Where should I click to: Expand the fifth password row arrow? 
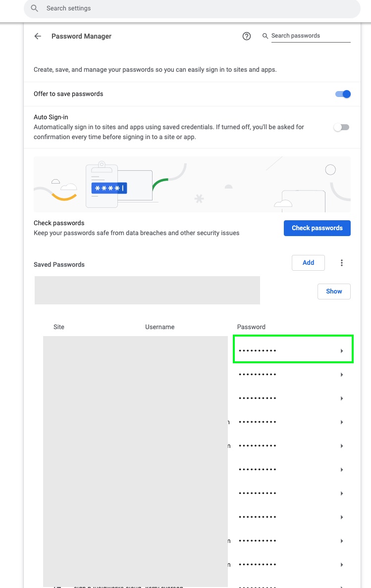(x=342, y=446)
